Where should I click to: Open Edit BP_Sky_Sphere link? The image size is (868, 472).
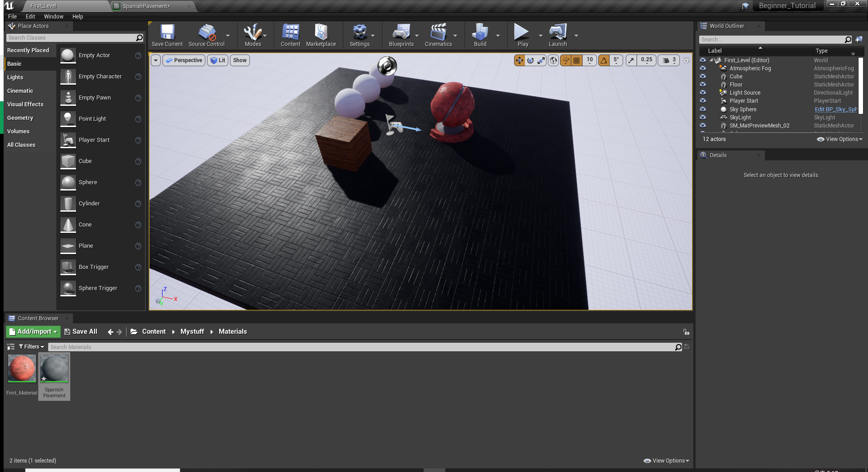click(x=836, y=109)
